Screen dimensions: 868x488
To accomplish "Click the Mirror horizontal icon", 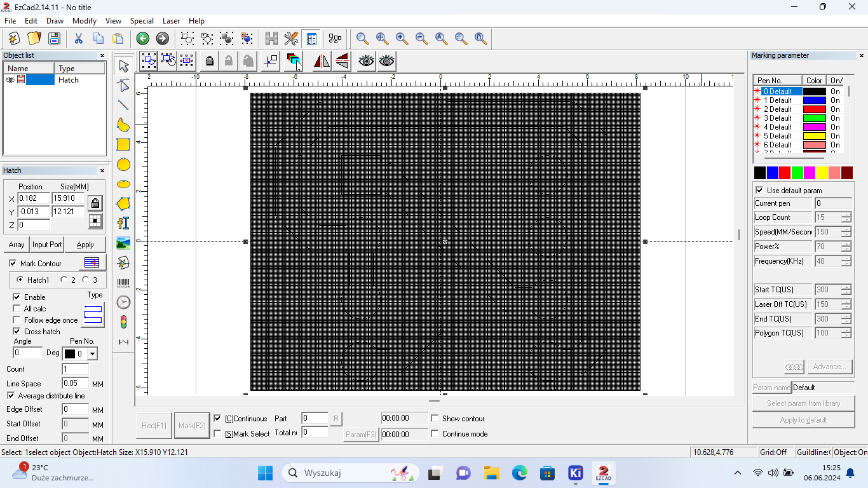I will point(322,61).
